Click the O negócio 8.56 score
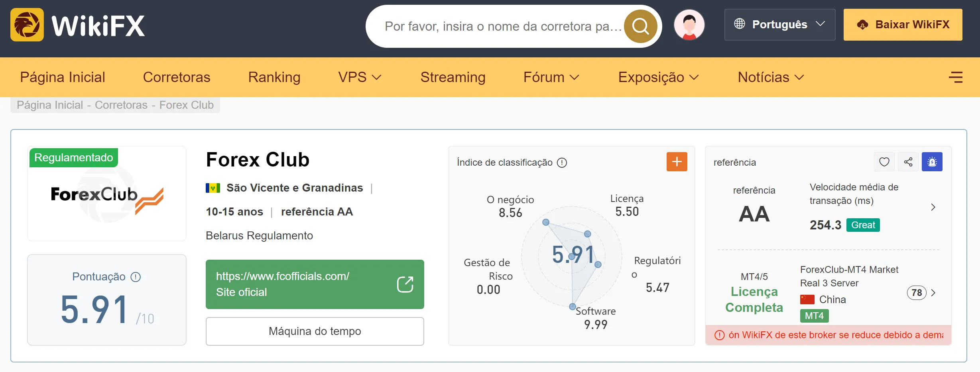Viewport: 980px width, 372px height. tap(510, 206)
